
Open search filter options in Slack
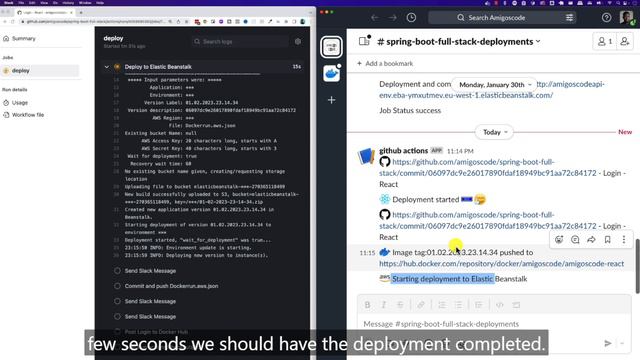point(569,18)
